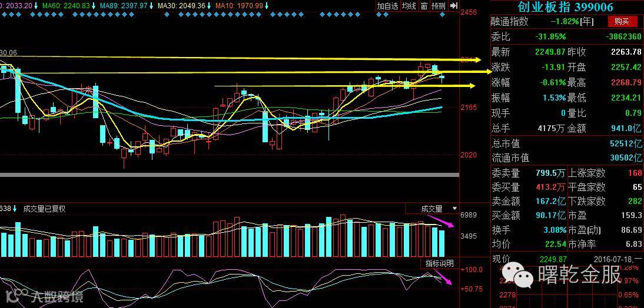Viewport: 644px width, 308px height.
Task: Click the 最新 price 2249.87
Action: (x=551, y=52)
